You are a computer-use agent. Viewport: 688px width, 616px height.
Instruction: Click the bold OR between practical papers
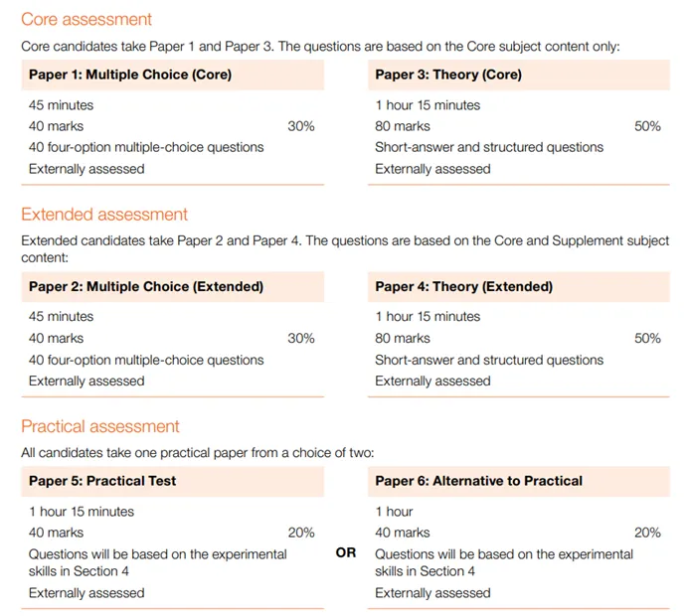(x=346, y=553)
